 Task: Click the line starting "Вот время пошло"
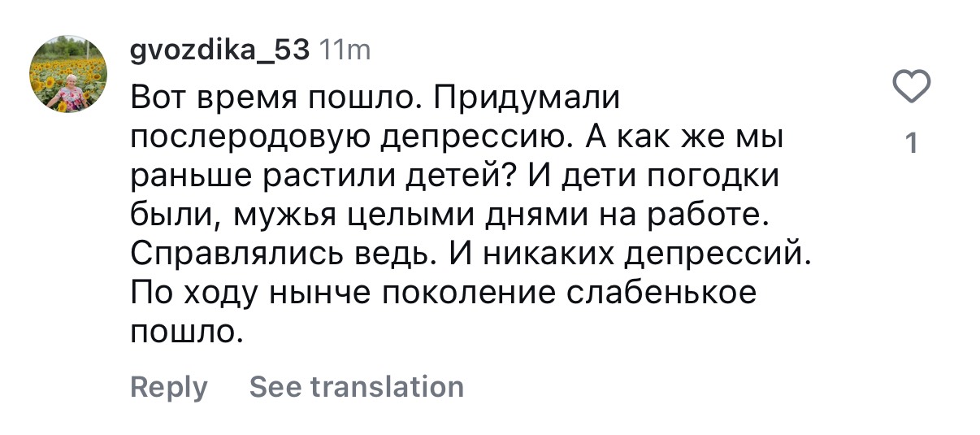pos(375,99)
